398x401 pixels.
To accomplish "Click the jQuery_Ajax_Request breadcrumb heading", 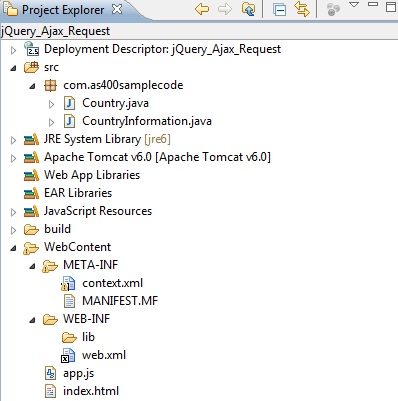I will pos(55,31).
